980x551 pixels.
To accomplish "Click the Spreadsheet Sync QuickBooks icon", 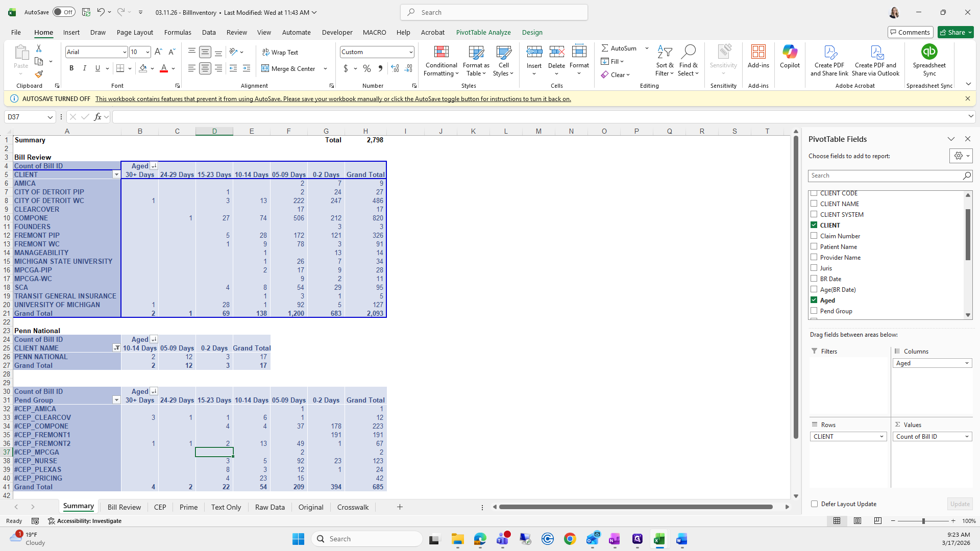I will pyautogui.click(x=929, y=52).
